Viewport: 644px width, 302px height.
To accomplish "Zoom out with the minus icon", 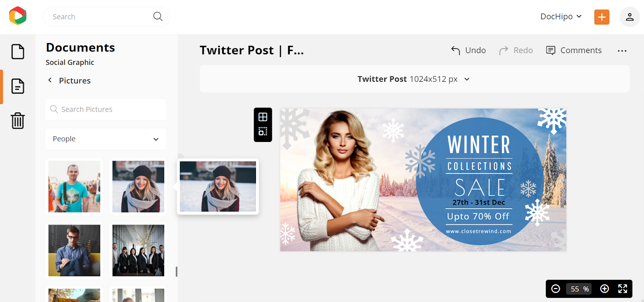I will point(555,289).
